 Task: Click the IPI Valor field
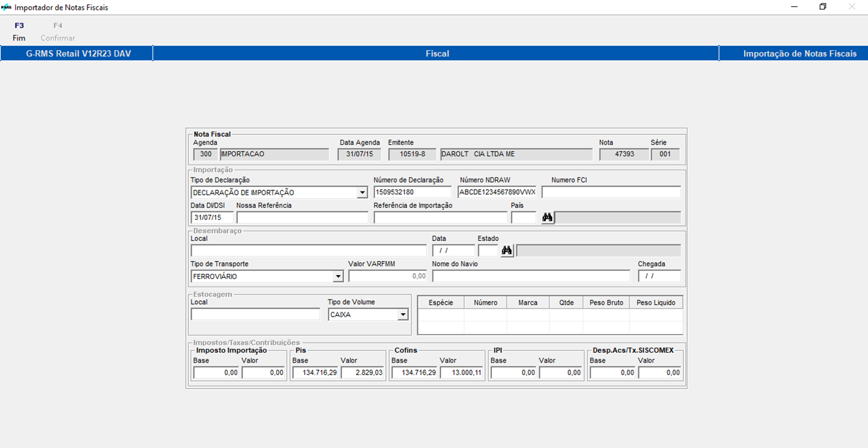tap(561, 373)
